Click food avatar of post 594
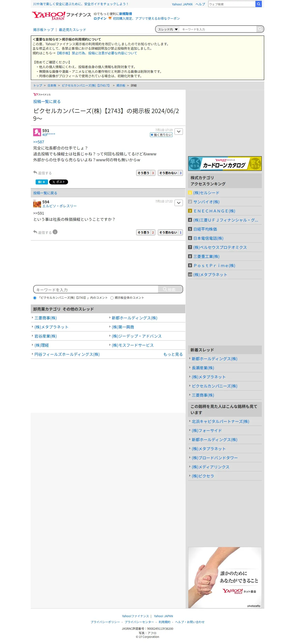295x644 pixels. 37,203
